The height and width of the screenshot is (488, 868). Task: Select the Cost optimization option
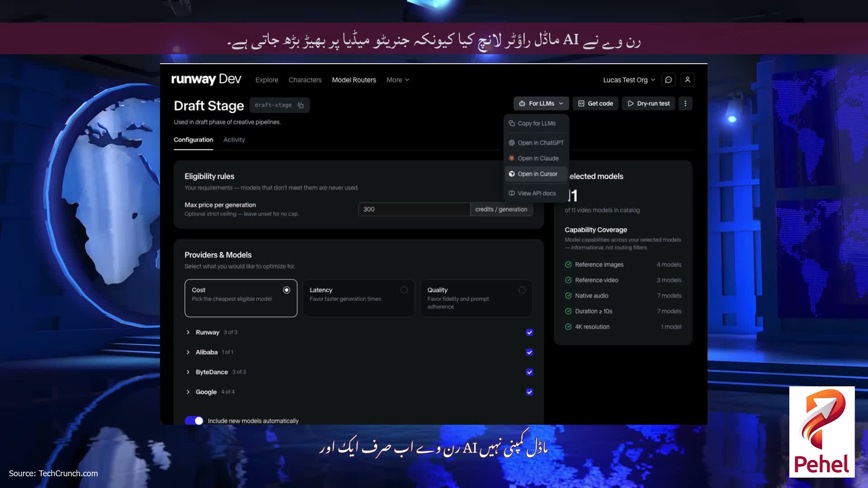pos(241,298)
